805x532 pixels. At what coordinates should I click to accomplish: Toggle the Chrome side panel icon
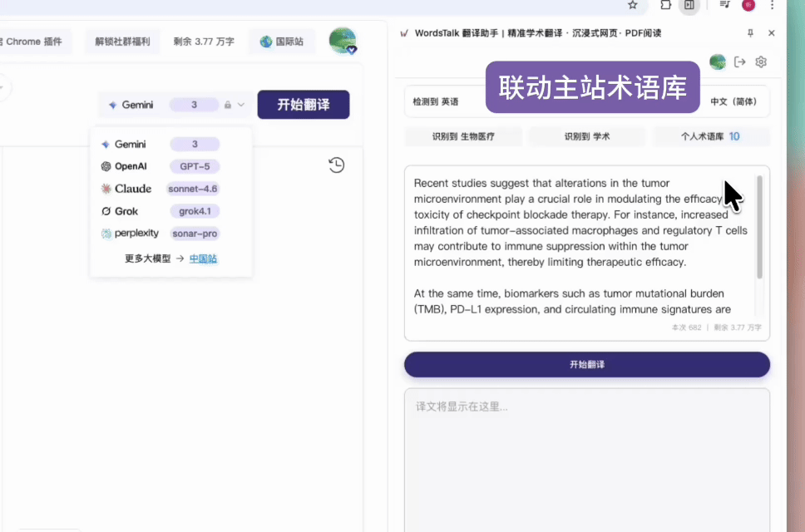pyautogui.click(x=689, y=5)
